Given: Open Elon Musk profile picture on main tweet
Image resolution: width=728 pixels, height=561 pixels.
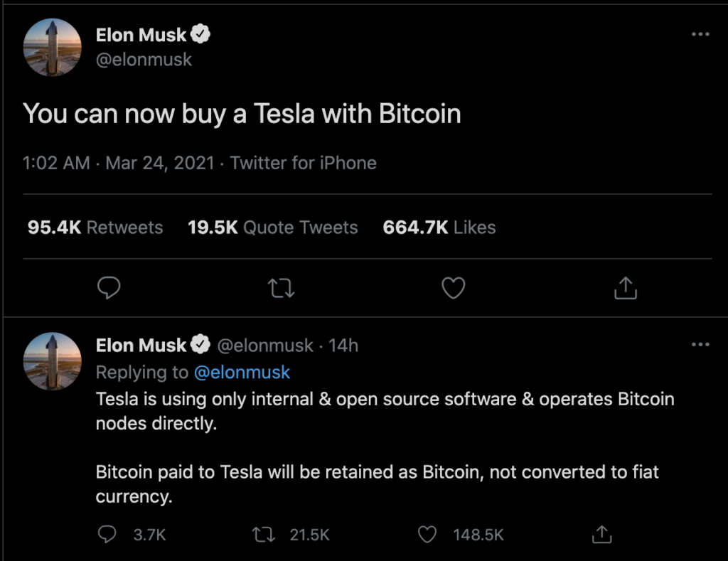Looking at the screenshot, I should point(53,48).
